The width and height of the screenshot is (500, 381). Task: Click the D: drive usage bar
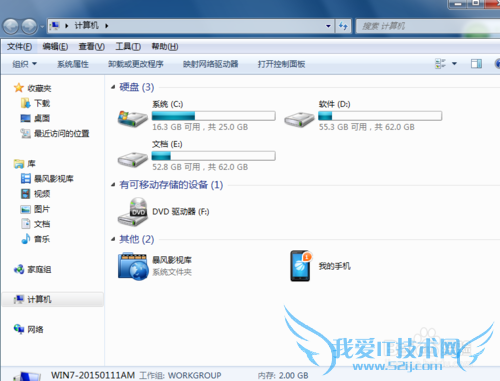380,116
